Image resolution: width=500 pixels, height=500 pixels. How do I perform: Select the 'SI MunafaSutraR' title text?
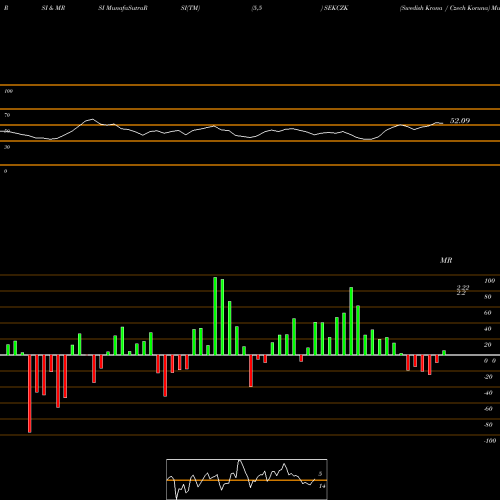point(123,8)
